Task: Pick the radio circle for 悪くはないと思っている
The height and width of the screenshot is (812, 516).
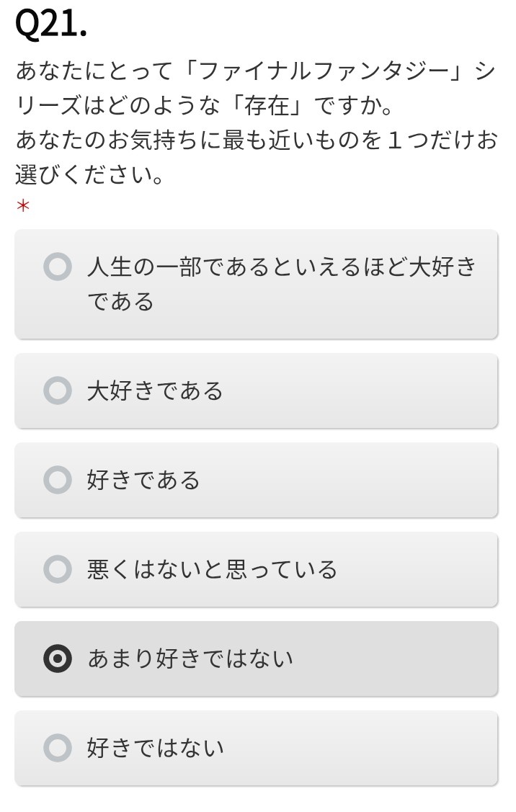Action: (58, 569)
